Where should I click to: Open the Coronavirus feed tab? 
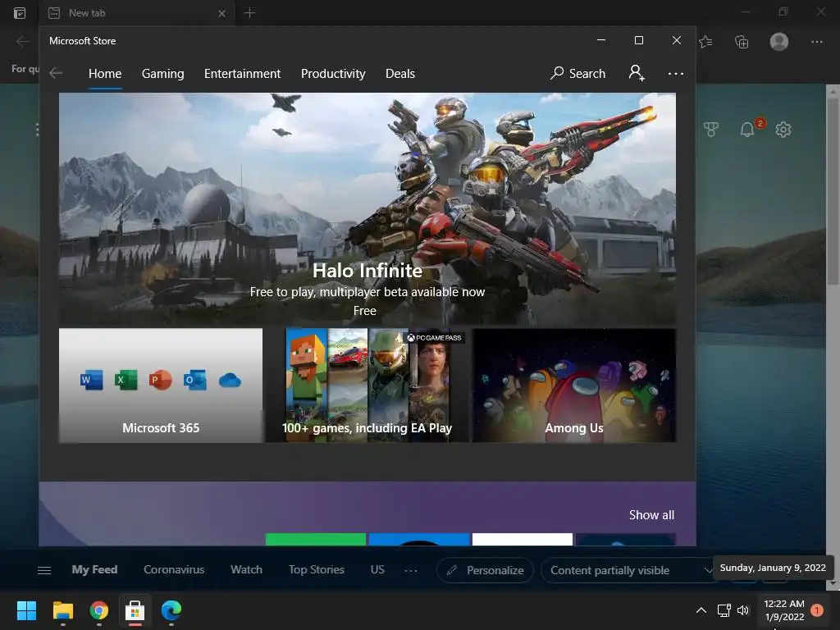pos(174,569)
